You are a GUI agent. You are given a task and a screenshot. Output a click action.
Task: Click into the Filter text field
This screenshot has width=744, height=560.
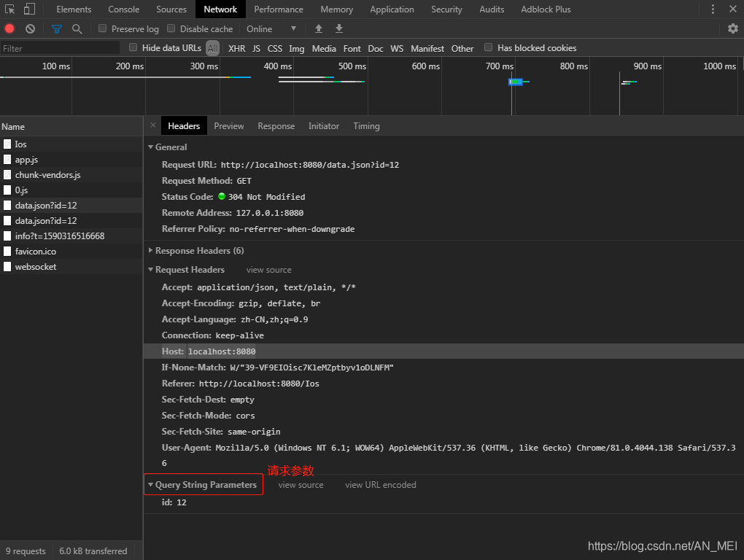click(60, 48)
